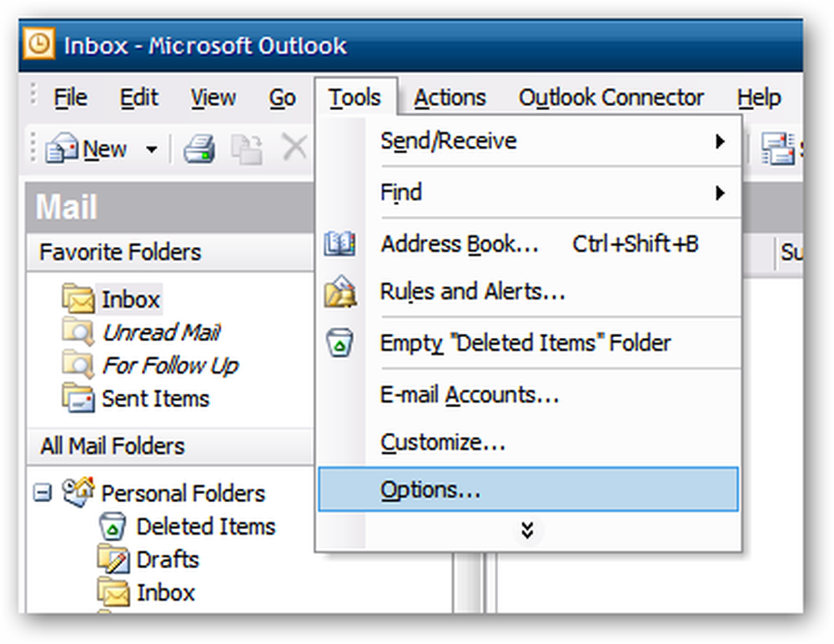Click the Unread Mail search folder icon
Image resolution: width=834 pixels, height=644 pixels.
(x=78, y=330)
